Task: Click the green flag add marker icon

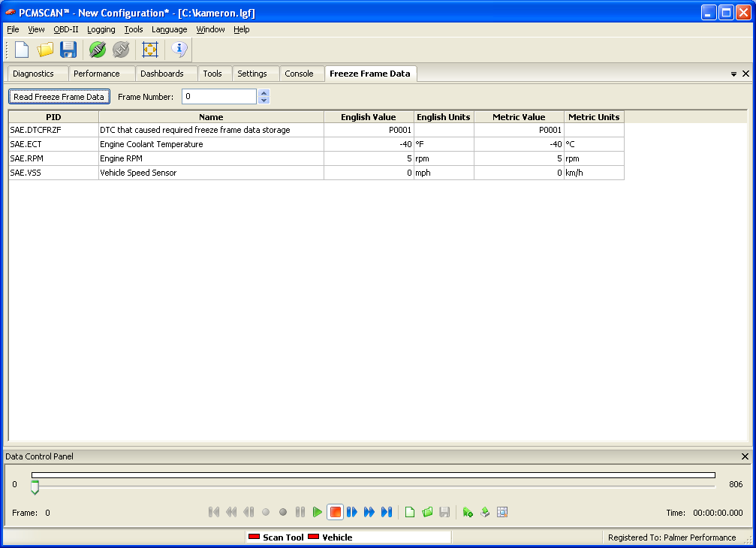Action: tap(468, 512)
